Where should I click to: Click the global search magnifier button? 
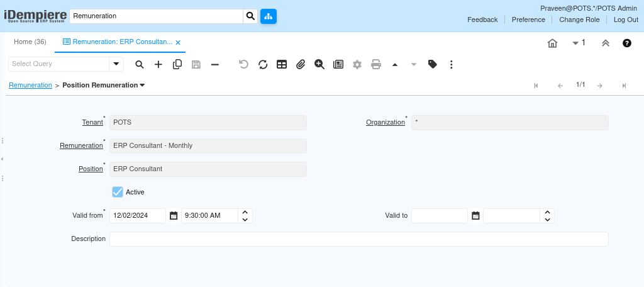(x=250, y=16)
